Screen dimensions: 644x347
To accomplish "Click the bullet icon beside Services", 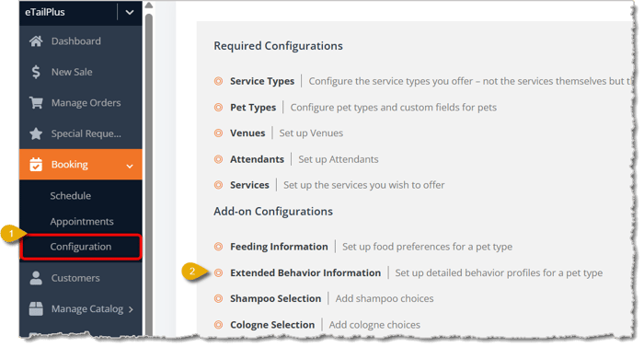I will (219, 185).
